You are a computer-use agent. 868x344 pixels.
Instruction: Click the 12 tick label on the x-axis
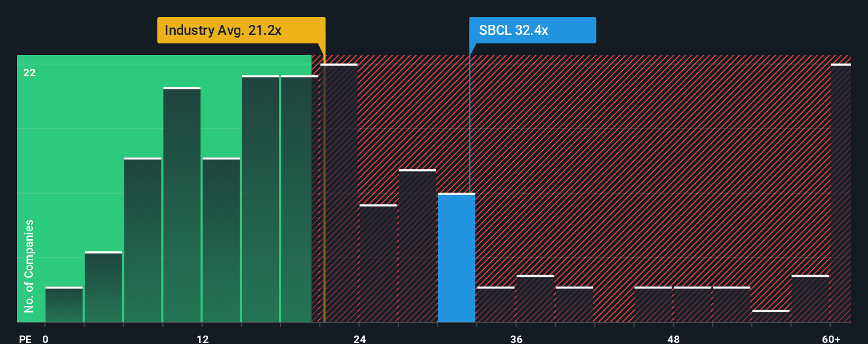point(203,339)
